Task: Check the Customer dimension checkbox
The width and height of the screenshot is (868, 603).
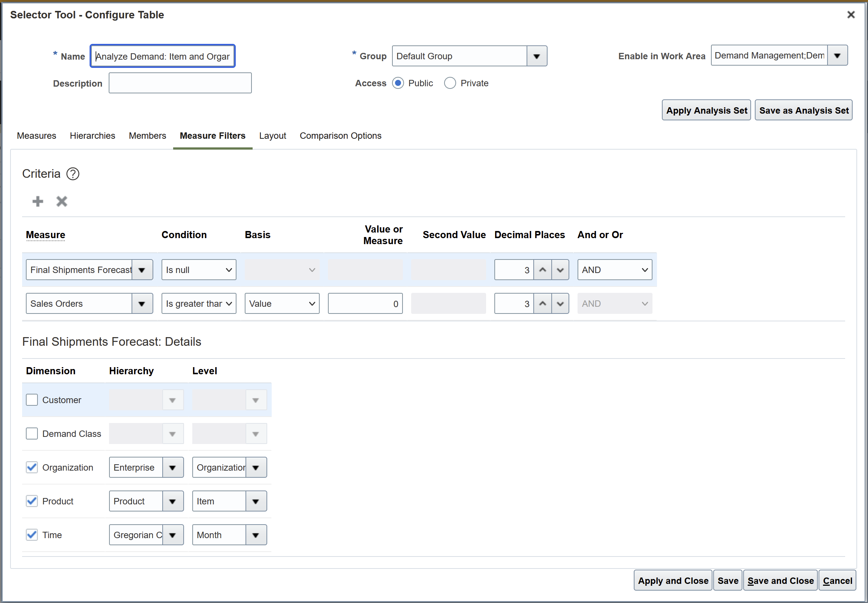Action: click(x=32, y=399)
